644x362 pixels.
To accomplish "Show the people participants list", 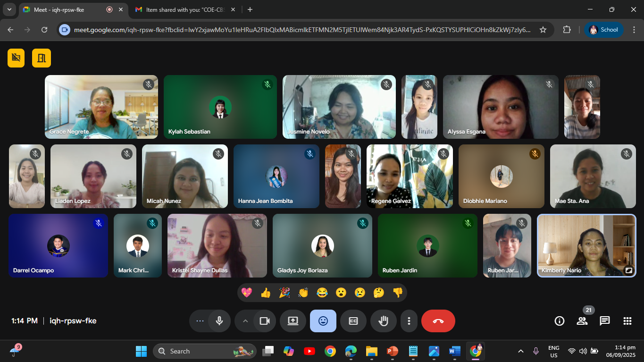I will [x=582, y=321].
